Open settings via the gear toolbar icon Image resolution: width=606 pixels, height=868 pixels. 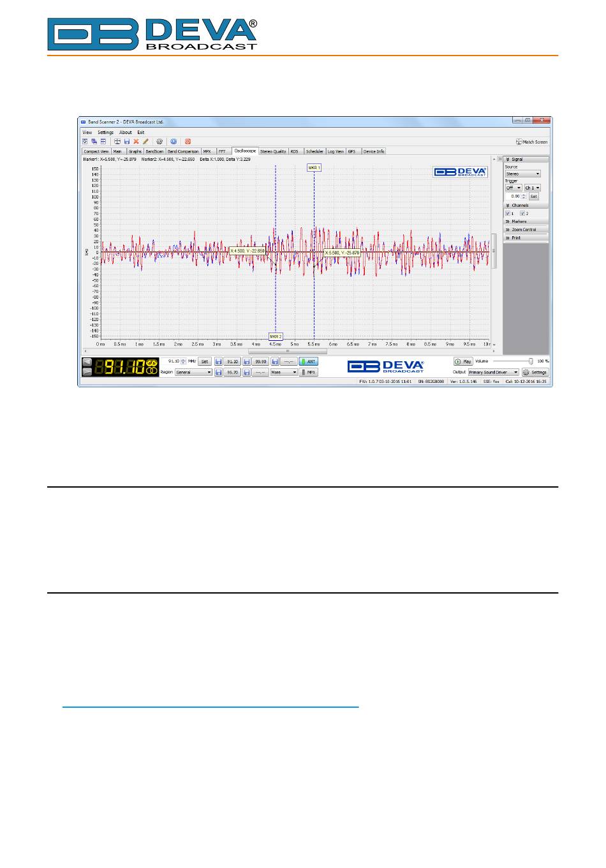pyautogui.click(x=159, y=142)
